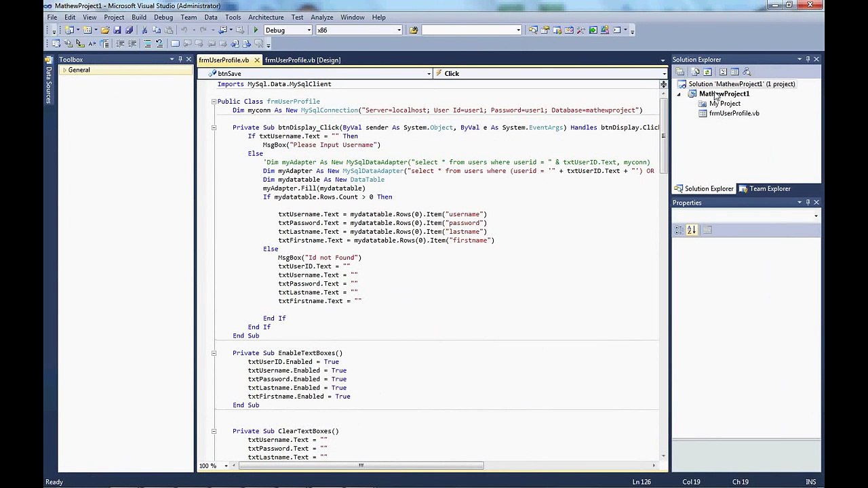Click the Navigate Backward toolbar icon

222,30
